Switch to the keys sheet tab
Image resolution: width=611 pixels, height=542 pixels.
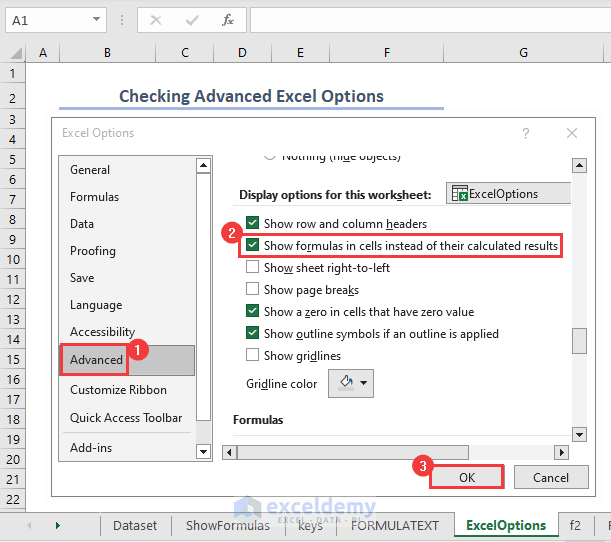(311, 526)
